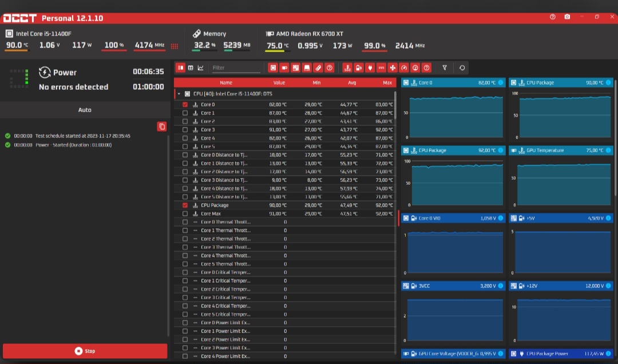This screenshot has height=364, width=618.
Task: Open the Core 0 graph options dot
Action: point(501,82)
